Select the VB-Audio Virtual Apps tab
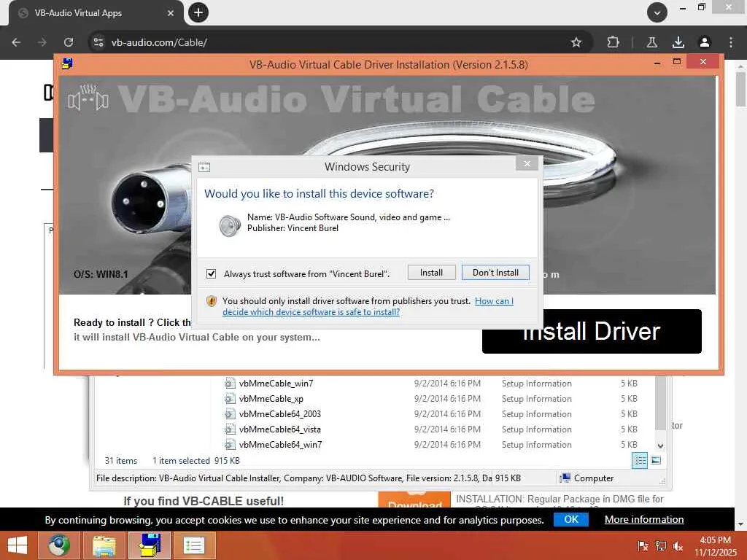747x560 pixels. point(96,13)
